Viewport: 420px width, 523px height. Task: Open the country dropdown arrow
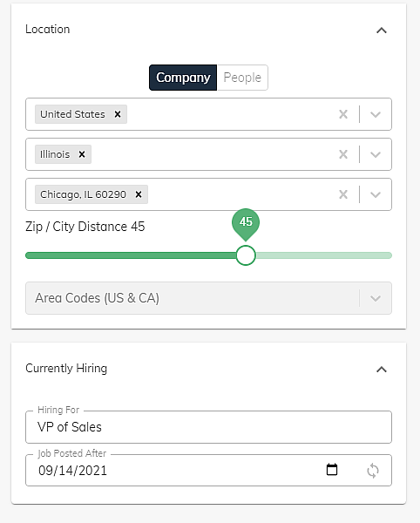pyautogui.click(x=376, y=114)
